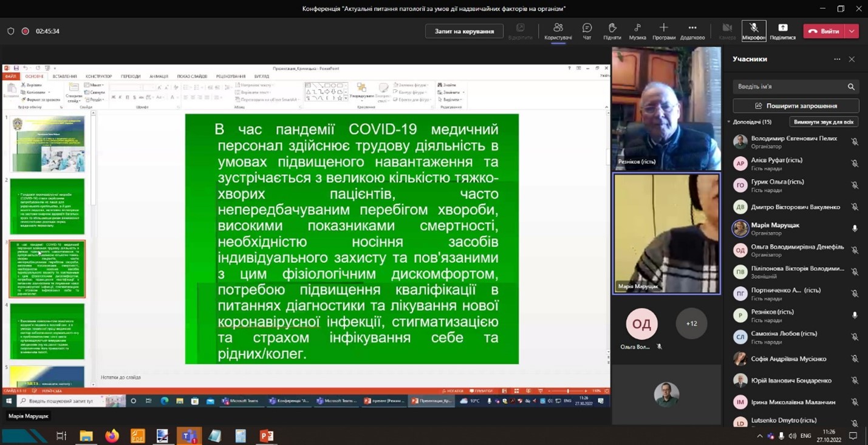
Task: Toggle the microphone icon beside Марія Марущак
Action: click(x=854, y=229)
